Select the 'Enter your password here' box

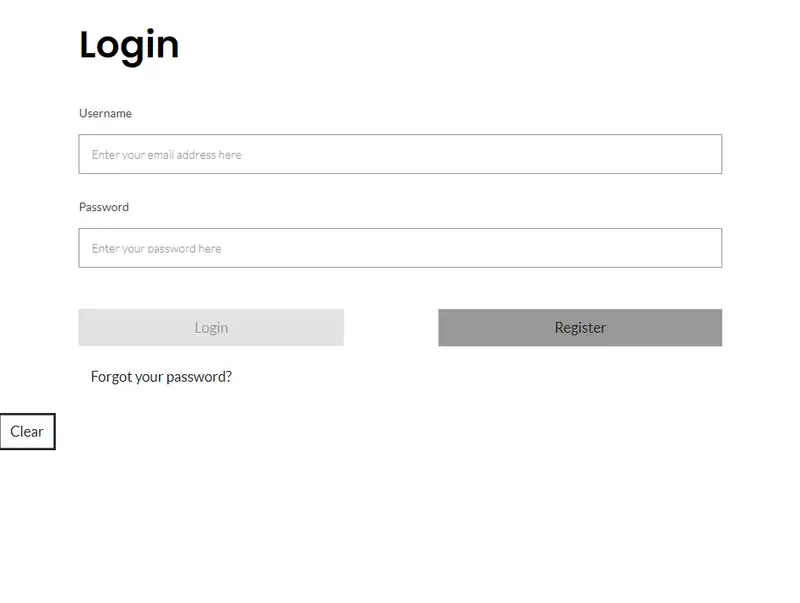tap(400, 248)
